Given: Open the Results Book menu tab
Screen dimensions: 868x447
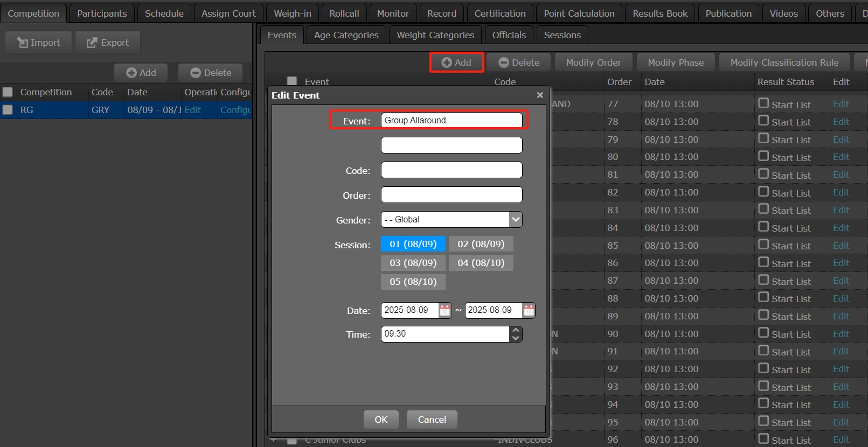Looking at the screenshot, I should [x=660, y=13].
